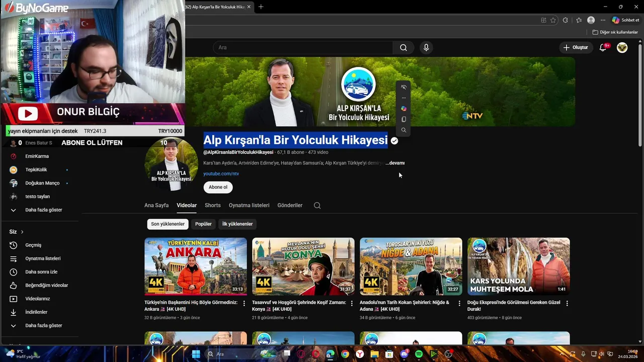Open the Niğde & Adana video thumbnail

411,266
